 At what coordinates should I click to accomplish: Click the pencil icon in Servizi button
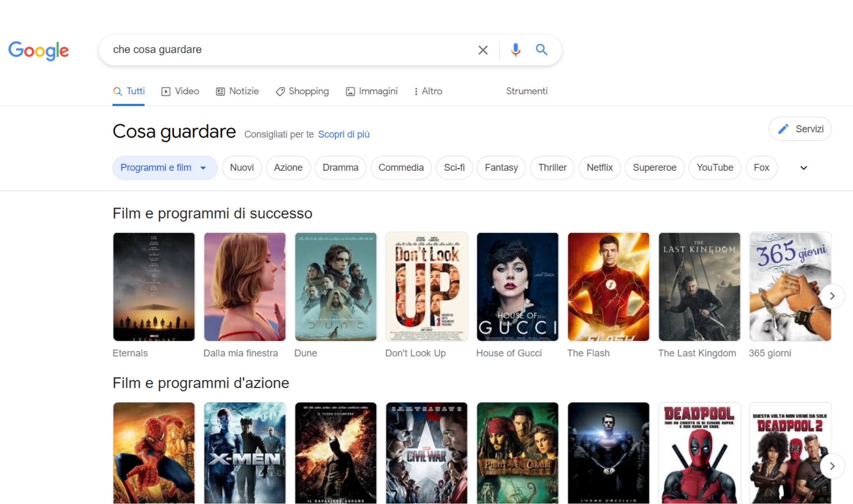[783, 129]
